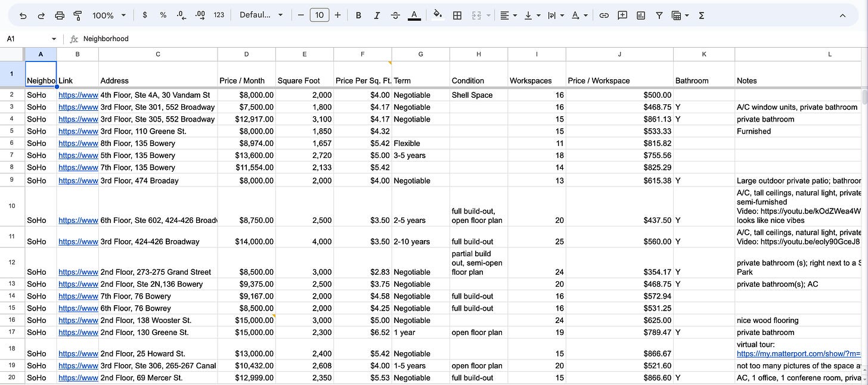Open the Functions sigma icon
The image size is (868, 385).
tap(701, 15)
